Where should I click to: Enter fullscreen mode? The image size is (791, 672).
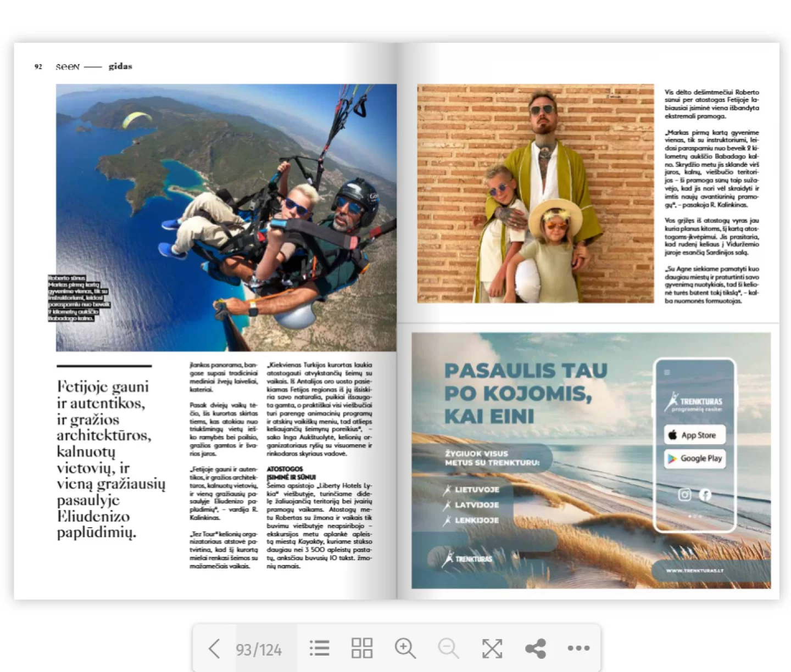(492, 648)
